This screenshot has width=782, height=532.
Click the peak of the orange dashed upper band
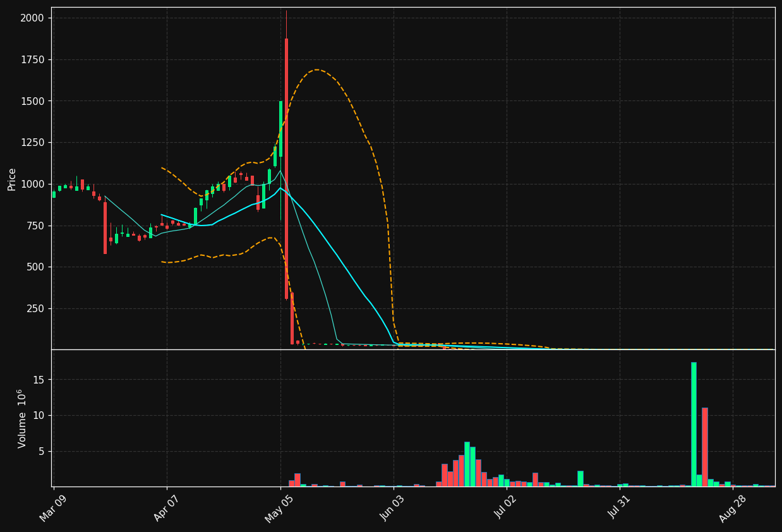pyautogui.click(x=316, y=70)
